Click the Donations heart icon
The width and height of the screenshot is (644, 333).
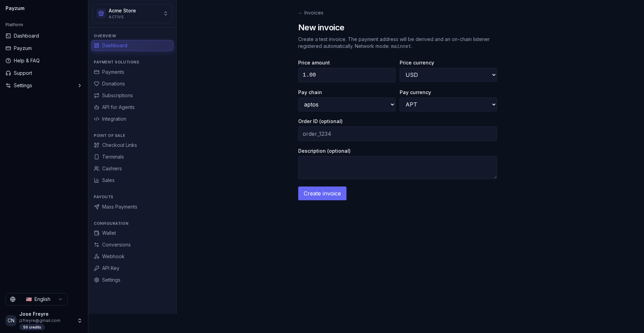tap(97, 84)
